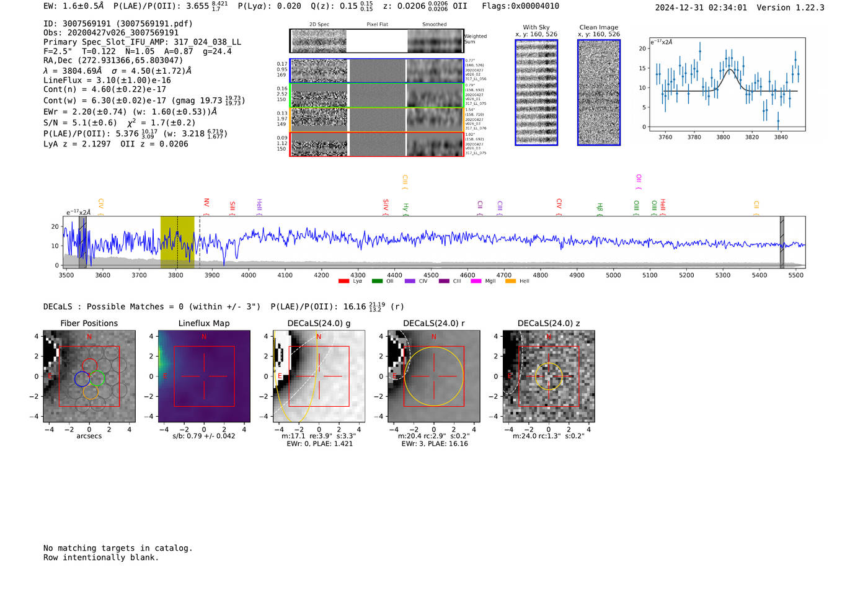
Task: Open the Lineflux Map panel
Action: [x=204, y=376]
